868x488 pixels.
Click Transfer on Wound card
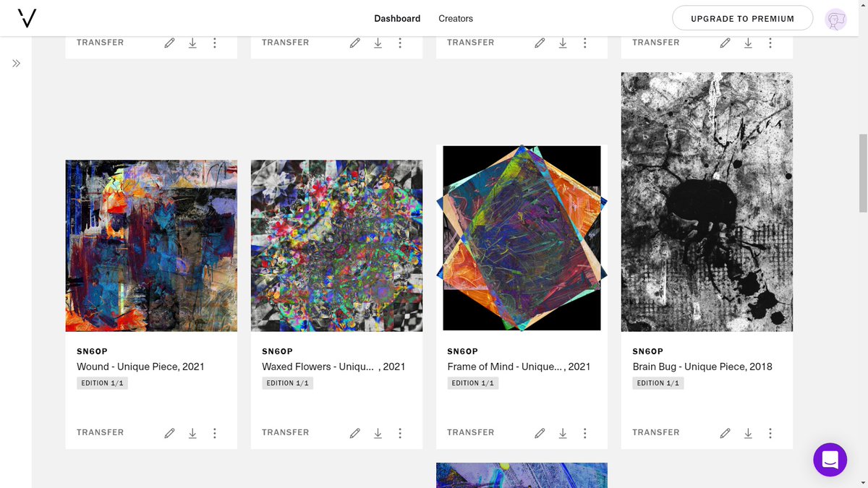(100, 432)
